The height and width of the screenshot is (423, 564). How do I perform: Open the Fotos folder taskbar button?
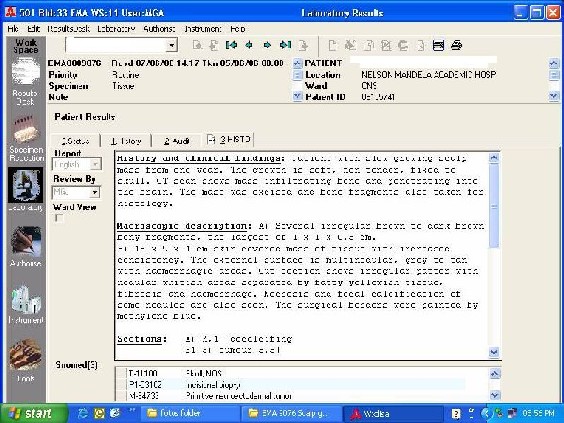click(x=190, y=413)
